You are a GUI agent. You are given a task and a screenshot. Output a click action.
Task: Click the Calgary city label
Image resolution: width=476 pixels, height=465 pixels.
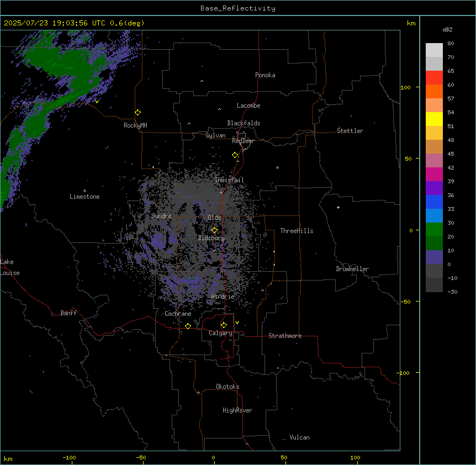click(x=220, y=333)
